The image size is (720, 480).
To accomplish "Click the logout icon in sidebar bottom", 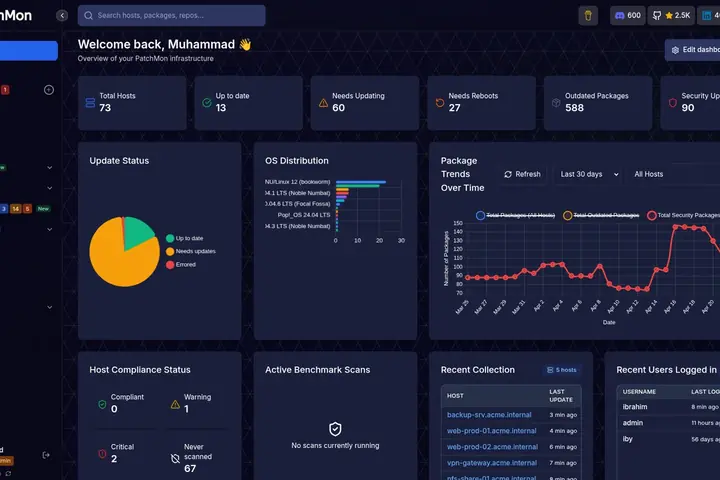I will (46, 455).
